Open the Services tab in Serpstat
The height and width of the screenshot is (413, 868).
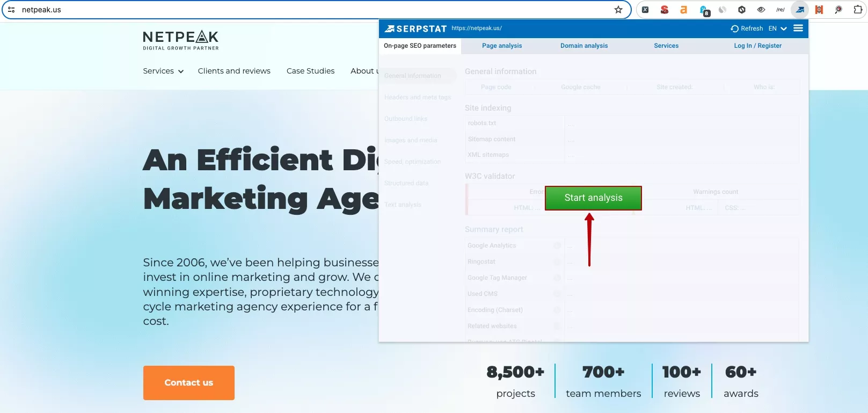point(666,46)
